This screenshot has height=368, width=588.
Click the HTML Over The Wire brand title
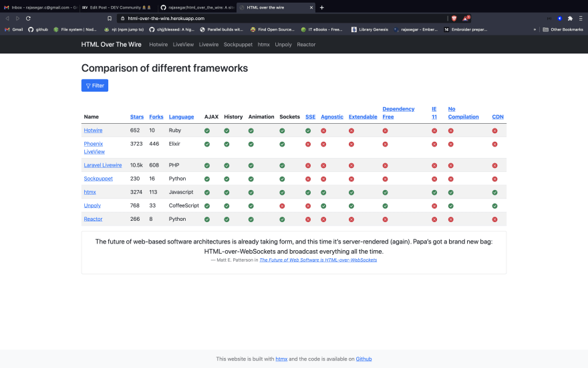[x=112, y=44]
